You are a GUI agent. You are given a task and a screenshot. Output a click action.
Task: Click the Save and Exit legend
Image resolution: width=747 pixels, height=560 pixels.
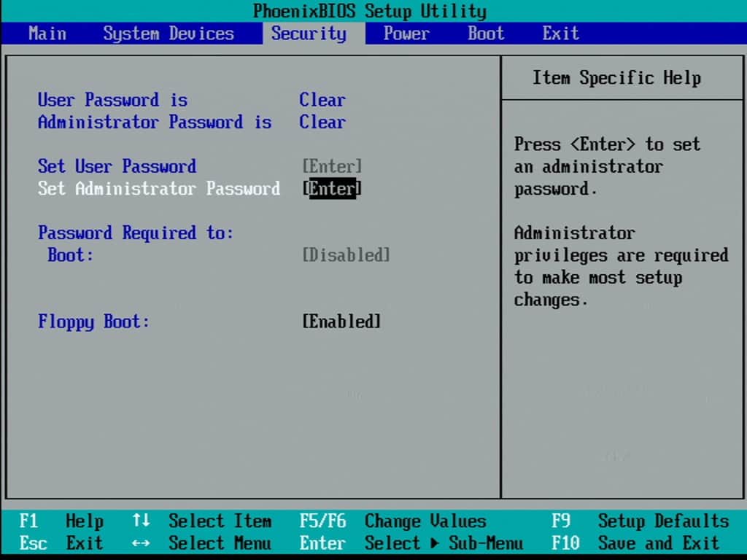click(x=659, y=543)
